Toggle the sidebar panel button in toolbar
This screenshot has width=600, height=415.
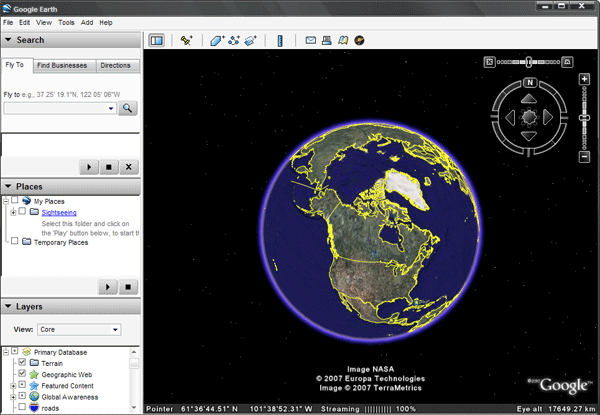tap(157, 40)
